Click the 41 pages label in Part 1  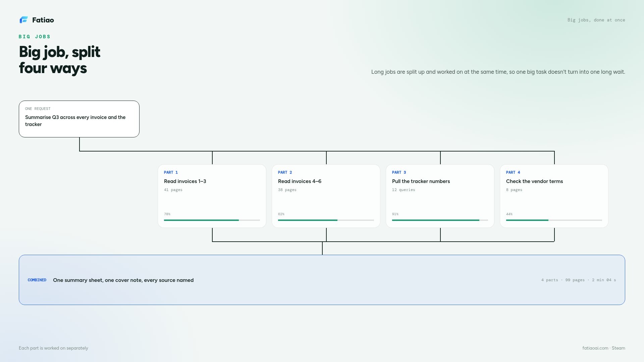[x=173, y=190]
